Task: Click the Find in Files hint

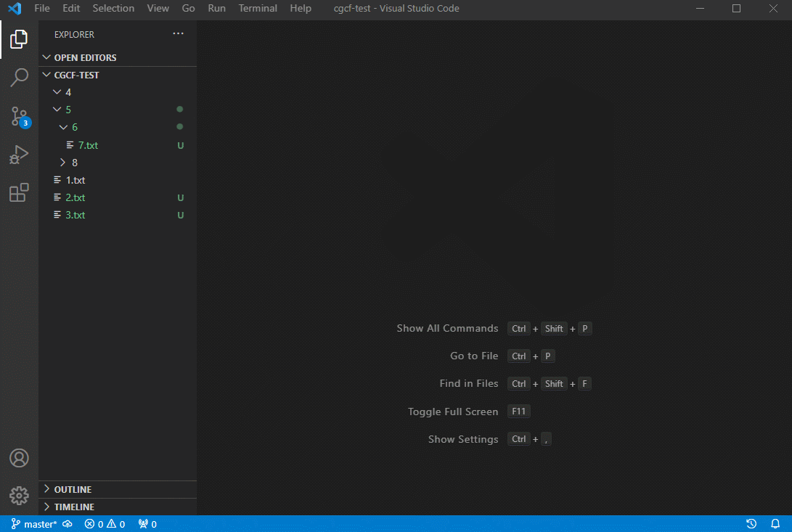Action: coord(469,383)
